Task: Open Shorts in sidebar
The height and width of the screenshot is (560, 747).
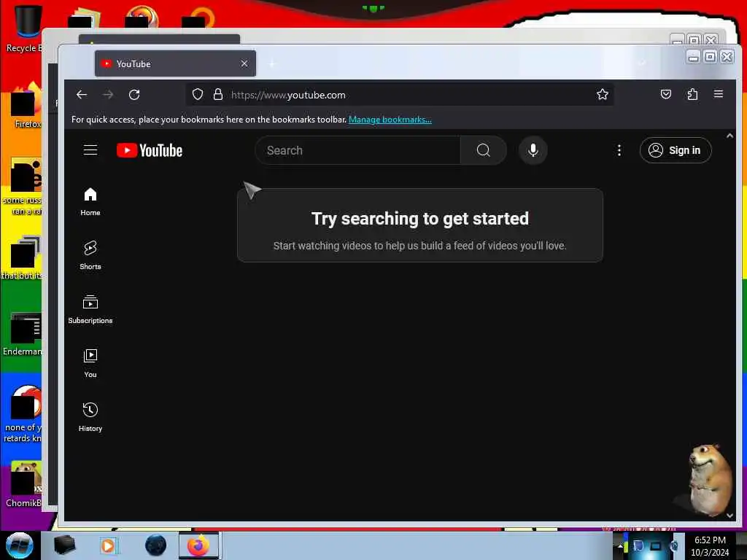Action: [x=90, y=255]
